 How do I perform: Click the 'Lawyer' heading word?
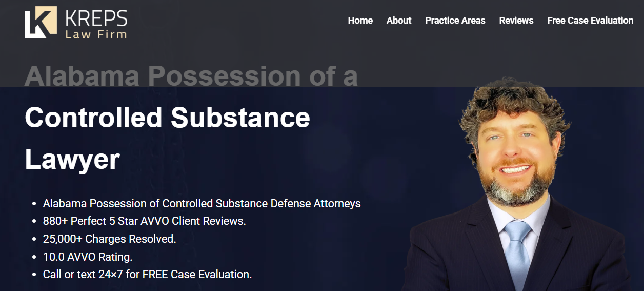pyautogui.click(x=72, y=160)
